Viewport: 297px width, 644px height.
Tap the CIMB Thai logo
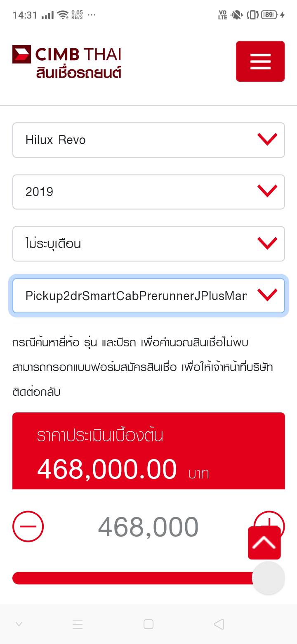click(67, 55)
